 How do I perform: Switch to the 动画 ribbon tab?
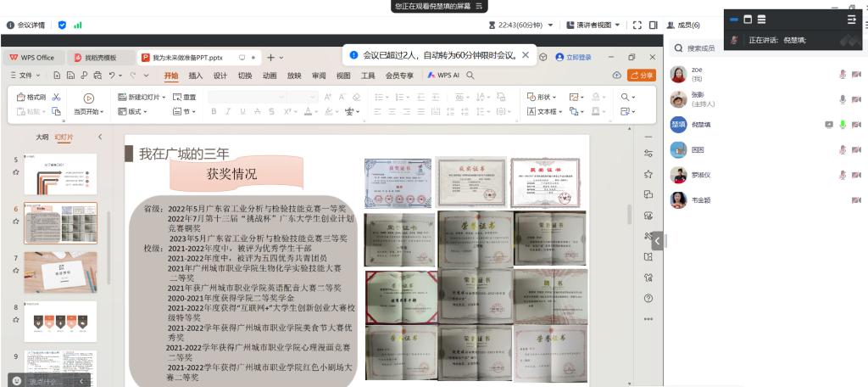point(270,76)
